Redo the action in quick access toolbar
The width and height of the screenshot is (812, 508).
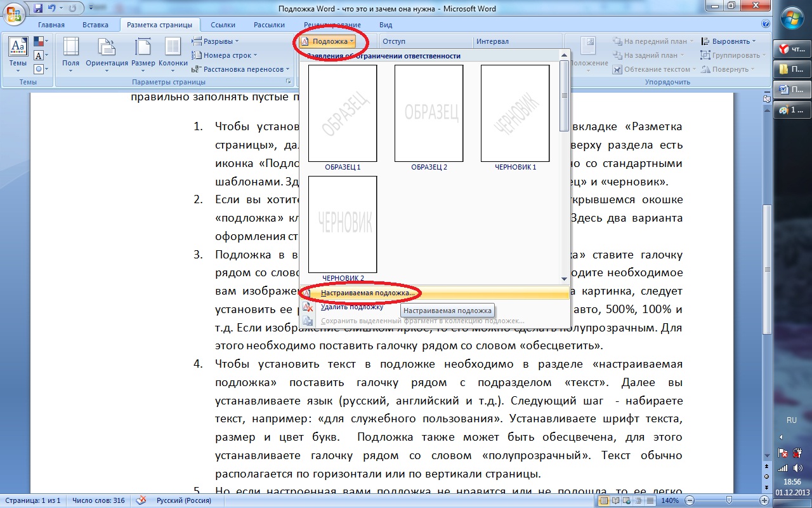[x=72, y=9]
